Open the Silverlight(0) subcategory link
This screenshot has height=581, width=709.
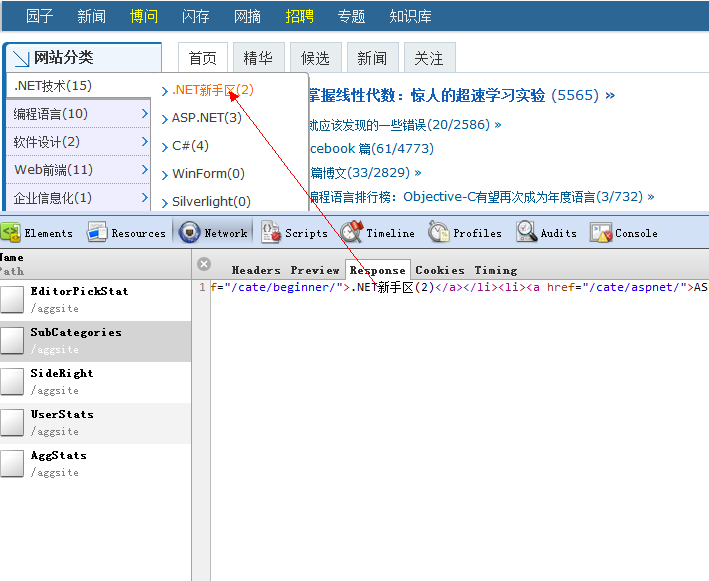pos(211,202)
